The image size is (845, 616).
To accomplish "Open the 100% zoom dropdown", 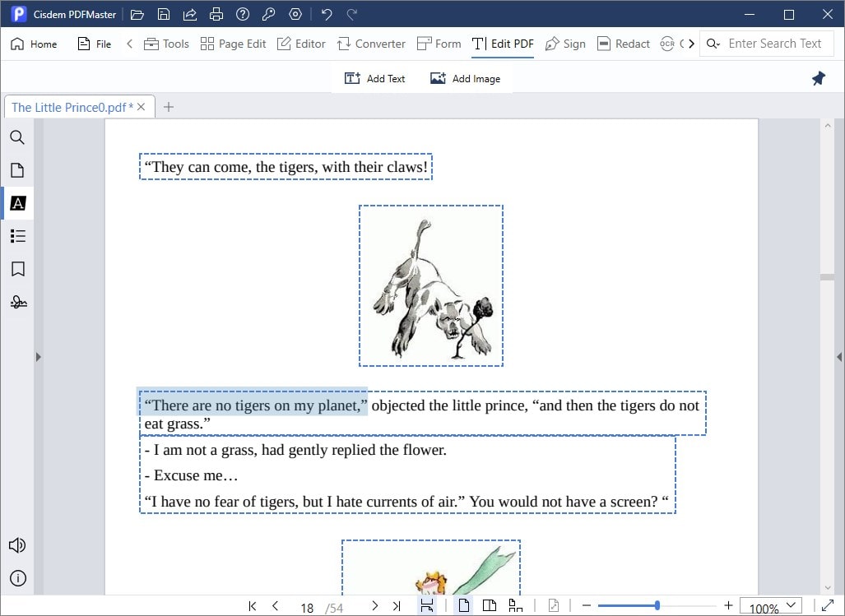I will [x=771, y=606].
